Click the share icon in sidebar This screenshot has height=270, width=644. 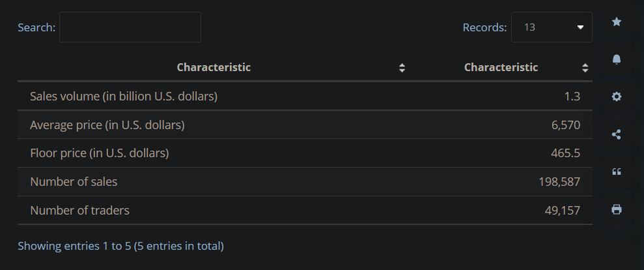[x=617, y=134]
